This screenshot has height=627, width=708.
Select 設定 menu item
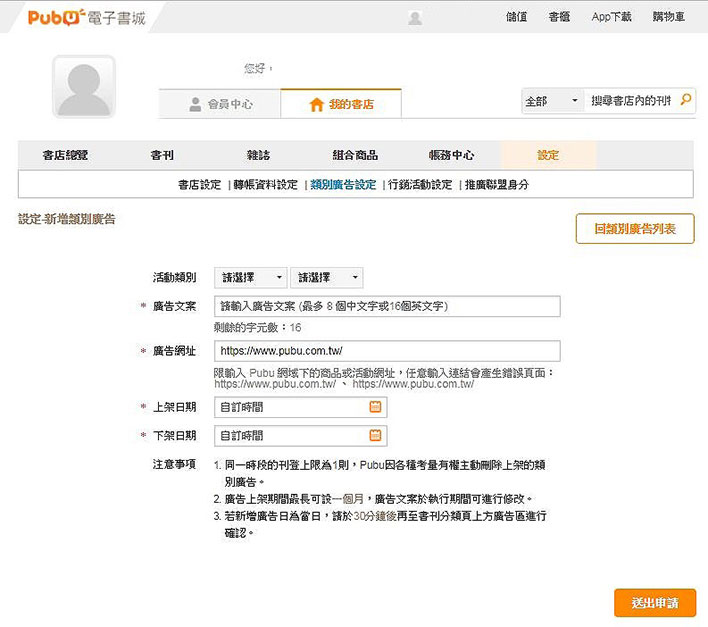(x=548, y=155)
